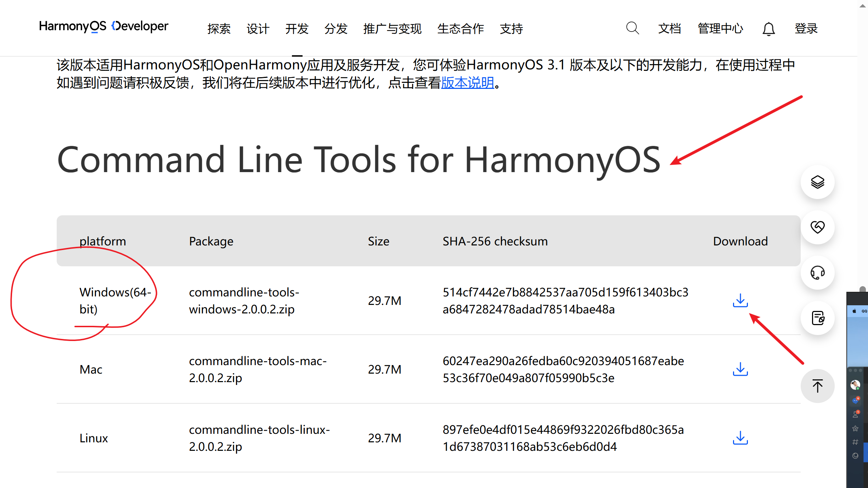868x488 pixels.
Task: Click the 版本说明 release notes link
Action: point(467,83)
